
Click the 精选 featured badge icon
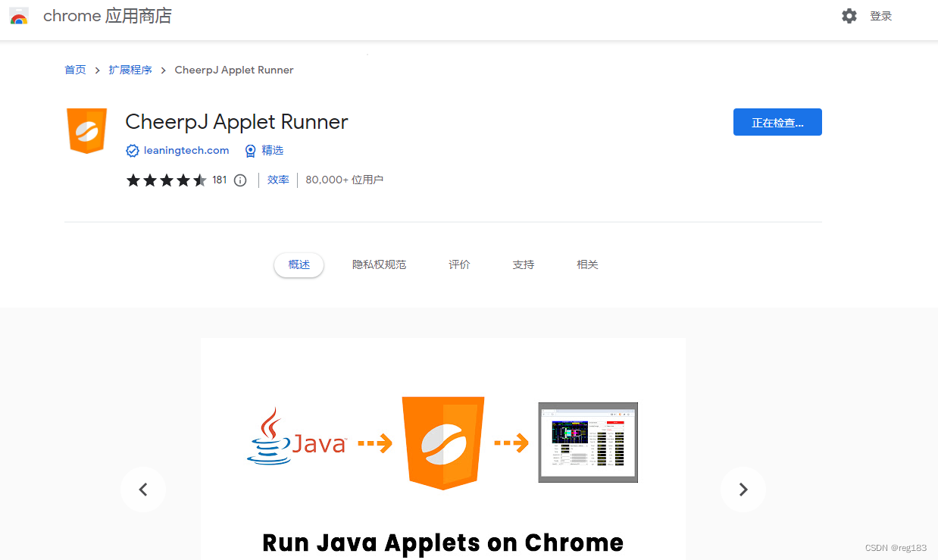251,151
